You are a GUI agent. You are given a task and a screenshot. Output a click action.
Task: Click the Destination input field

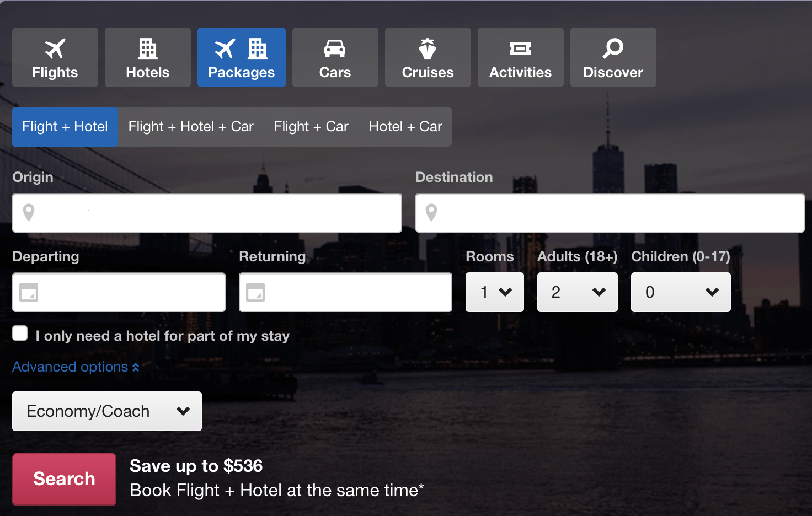[610, 213]
